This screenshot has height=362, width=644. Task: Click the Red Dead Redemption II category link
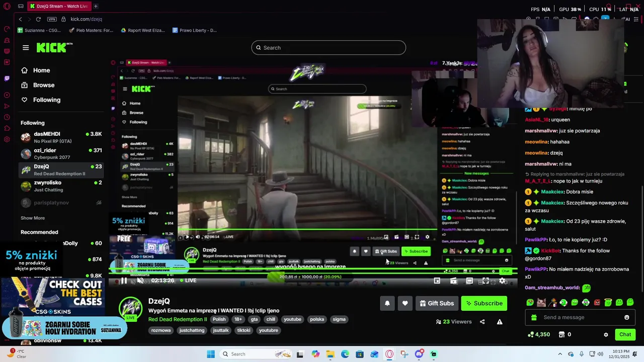pos(178,319)
